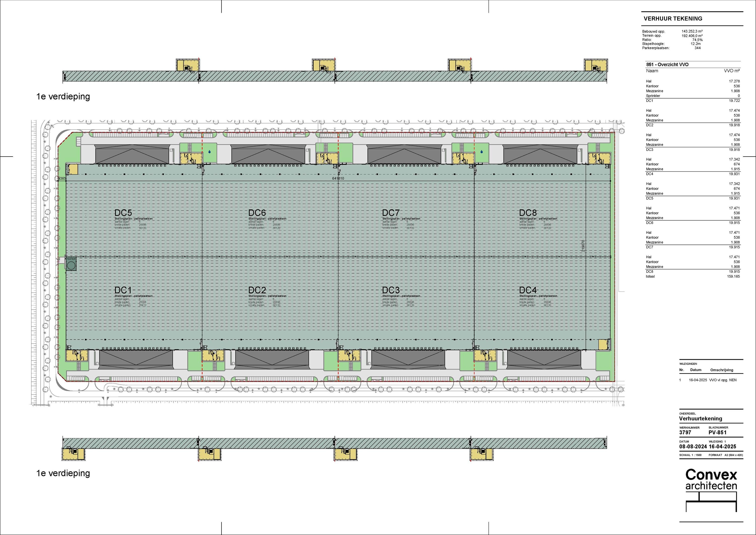The height and width of the screenshot is (535, 756).
Task: Select the DC3 hall label
Action: coord(391,290)
